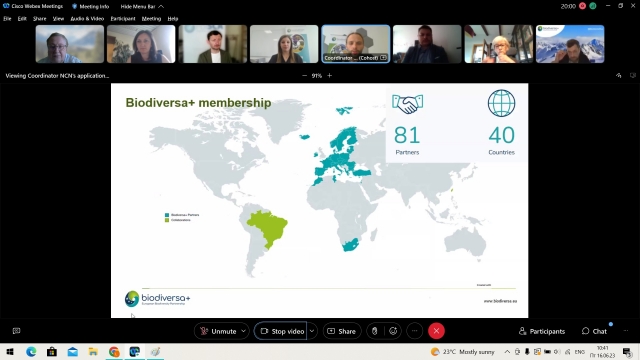Open the Chat panel
Viewport: 640px width, 360px height.
coord(594,331)
